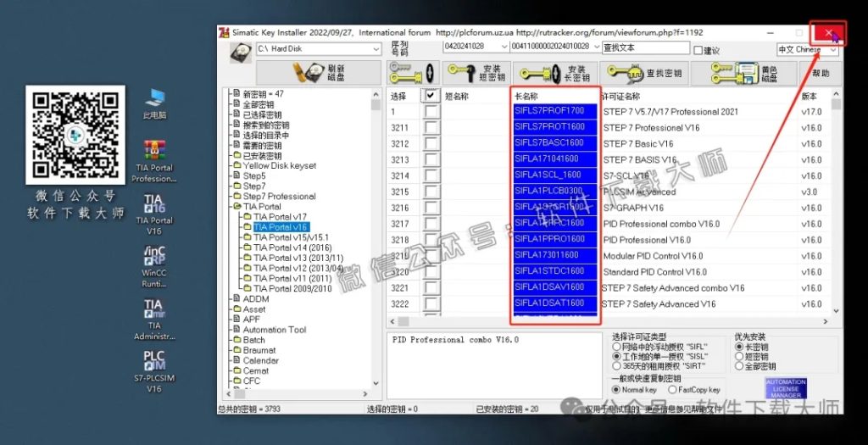The image size is (868, 445).
Task: Click the 查找文本 search text field
Action: (645, 47)
